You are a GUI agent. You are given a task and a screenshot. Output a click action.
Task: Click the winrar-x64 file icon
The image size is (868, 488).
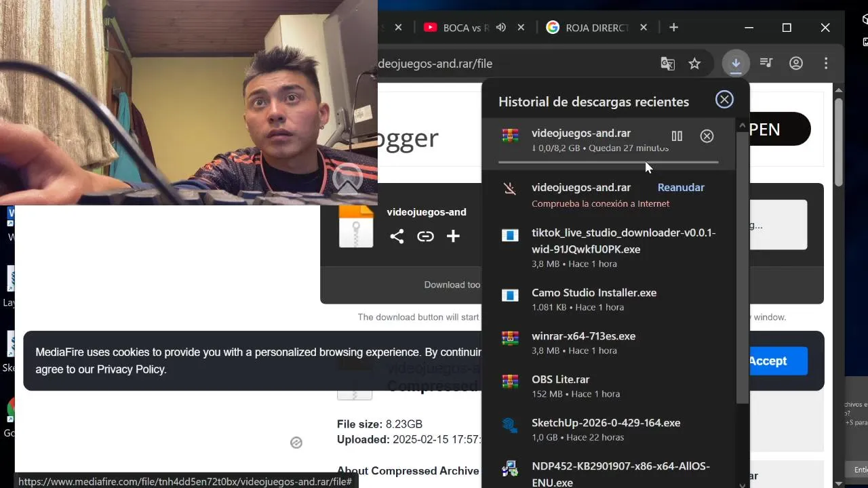coord(510,338)
